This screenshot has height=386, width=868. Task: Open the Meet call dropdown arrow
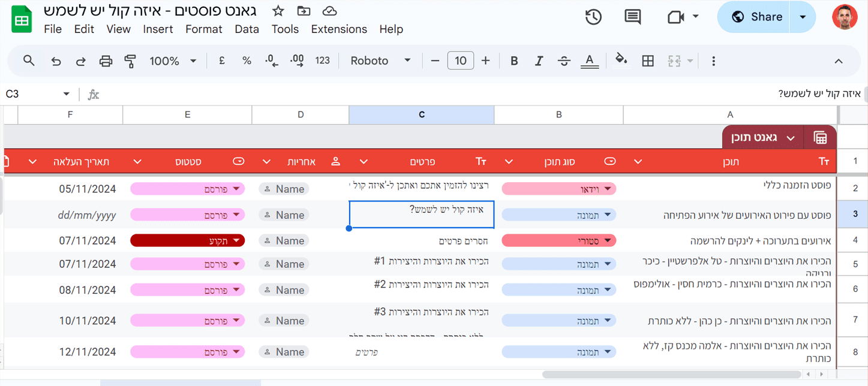(x=696, y=16)
